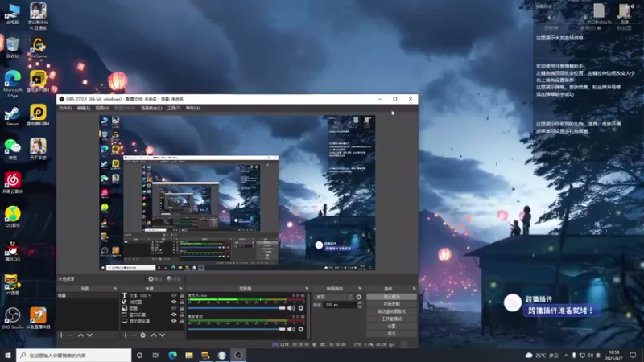Toggle the lock on the 图像 source
The width and height of the screenshot is (644, 362).
click(x=182, y=308)
